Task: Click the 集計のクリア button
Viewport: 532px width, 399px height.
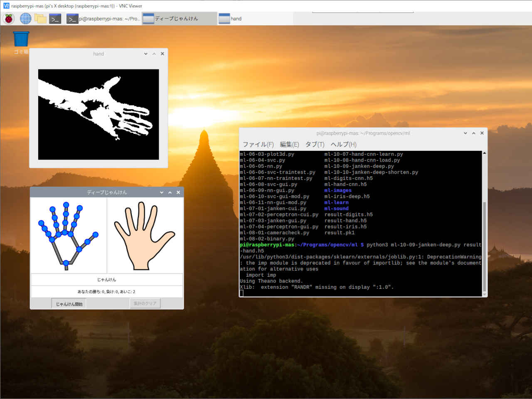Action: (x=145, y=303)
